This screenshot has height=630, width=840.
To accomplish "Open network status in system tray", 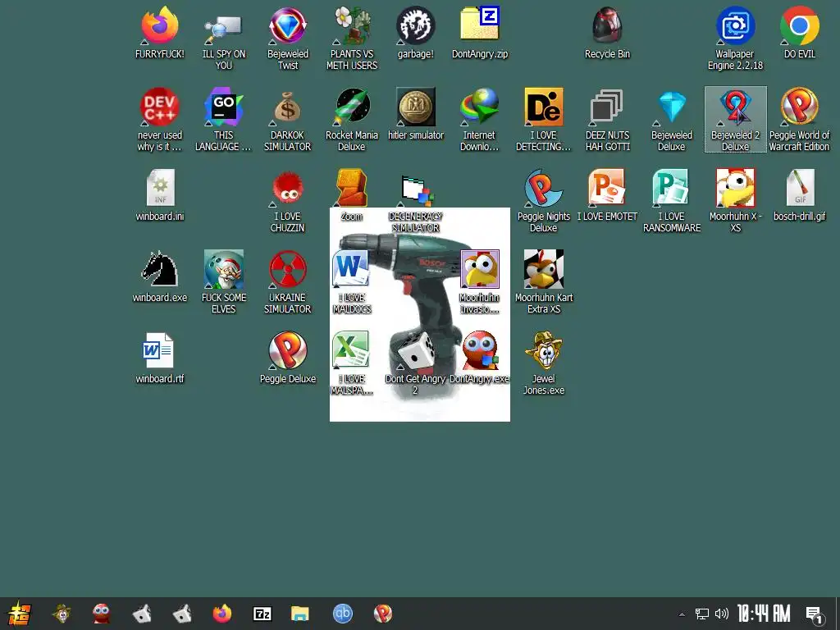I will [x=702, y=614].
